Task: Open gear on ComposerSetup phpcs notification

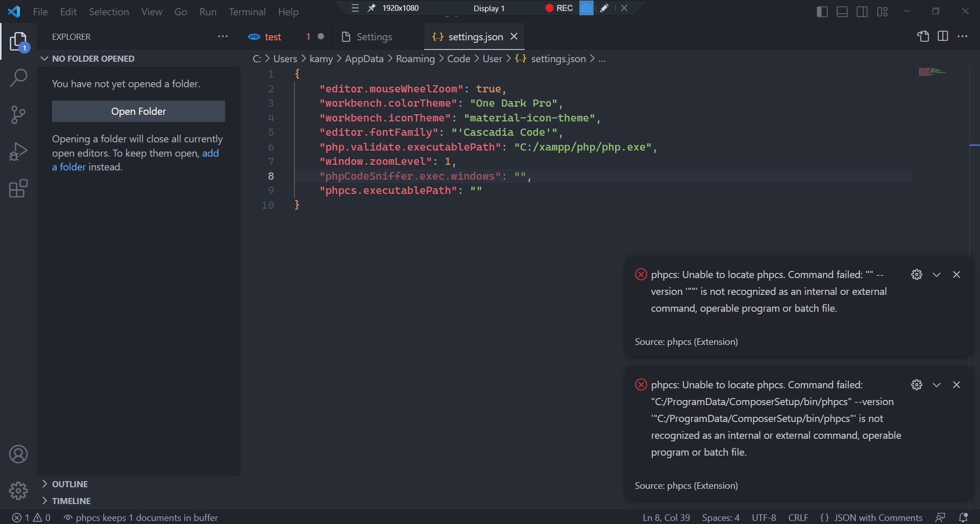Action: click(x=917, y=385)
